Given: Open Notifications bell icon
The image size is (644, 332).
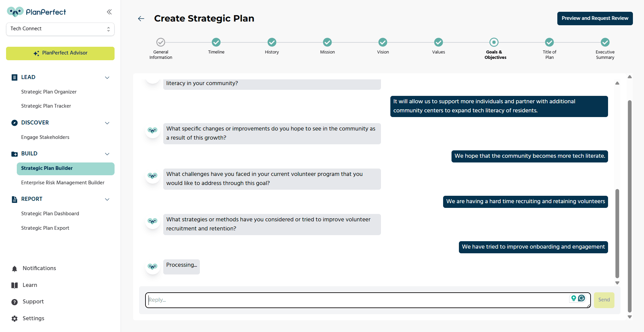Looking at the screenshot, I should [x=14, y=269].
